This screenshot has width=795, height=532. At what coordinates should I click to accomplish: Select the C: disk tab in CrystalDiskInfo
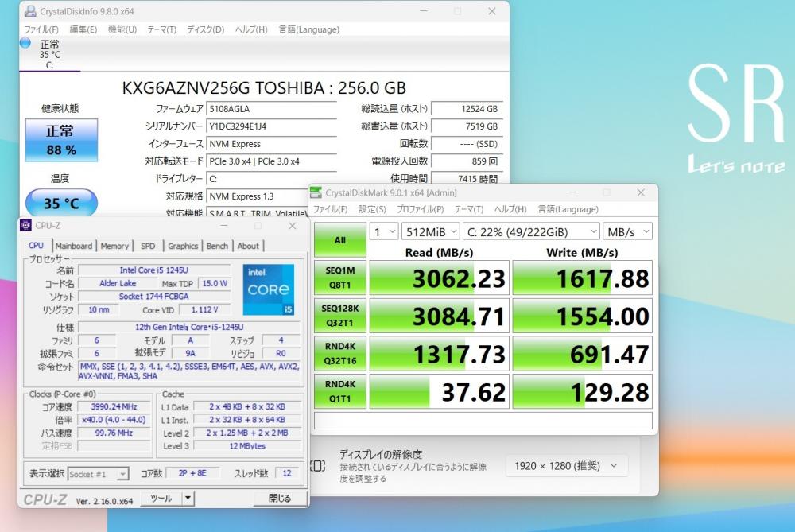[x=49, y=54]
